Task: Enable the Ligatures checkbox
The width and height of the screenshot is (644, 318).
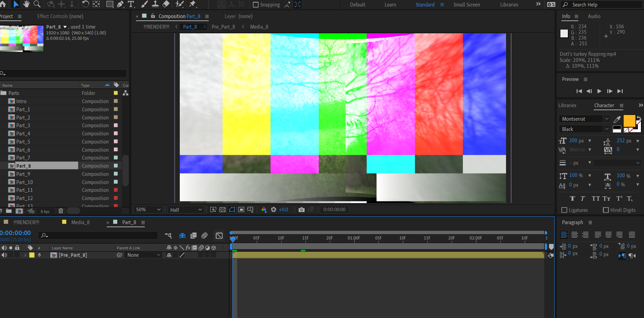Action: [564, 210]
